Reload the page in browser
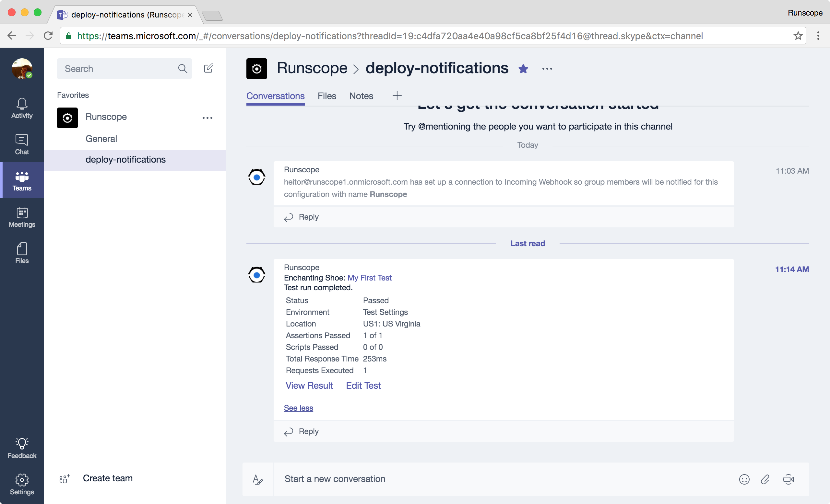The width and height of the screenshot is (830, 504). (48, 36)
